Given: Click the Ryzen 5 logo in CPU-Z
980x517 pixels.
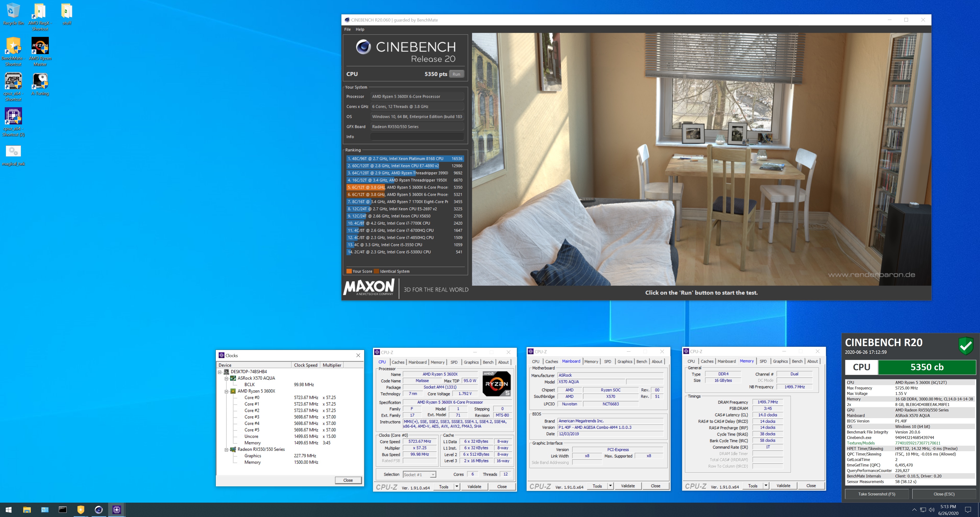Looking at the screenshot, I should click(x=496, y=383).
